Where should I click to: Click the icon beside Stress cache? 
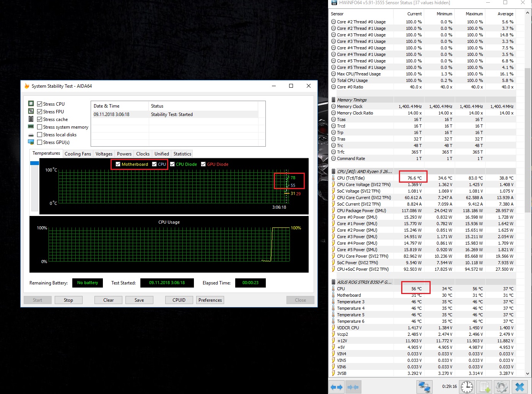[x=31, y=119]
